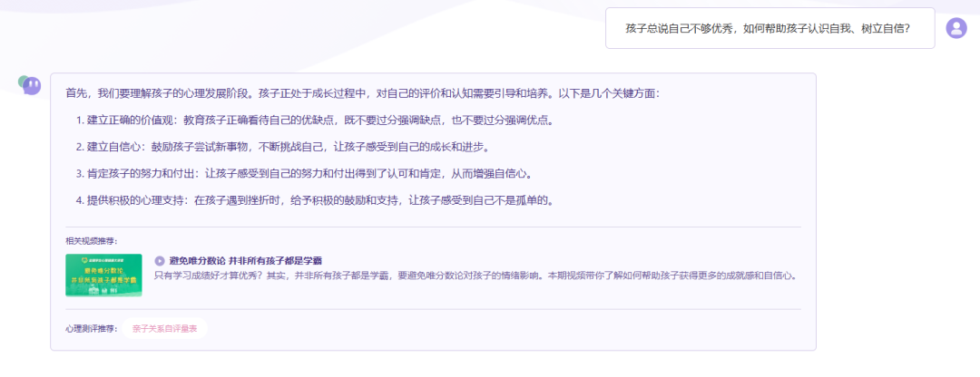Click the intro paragraph starting with 首先

pos(363,93)
